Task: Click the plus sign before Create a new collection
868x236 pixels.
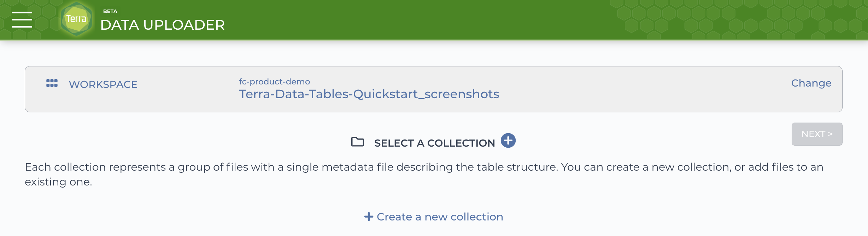Action: point(369,217)
